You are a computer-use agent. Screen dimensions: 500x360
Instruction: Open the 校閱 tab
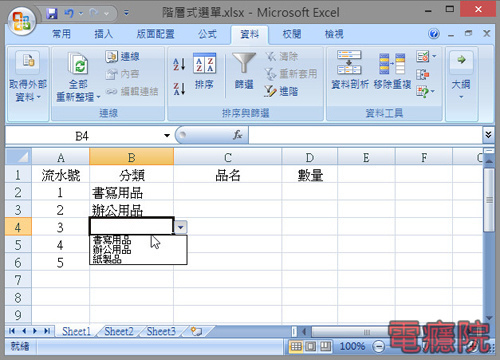pos(292,34)
